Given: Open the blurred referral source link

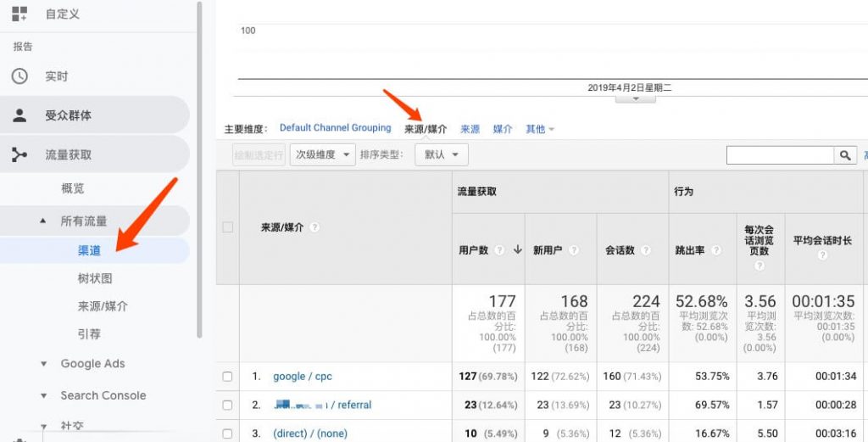Looking at the screenshot, I should pos(323,405).
